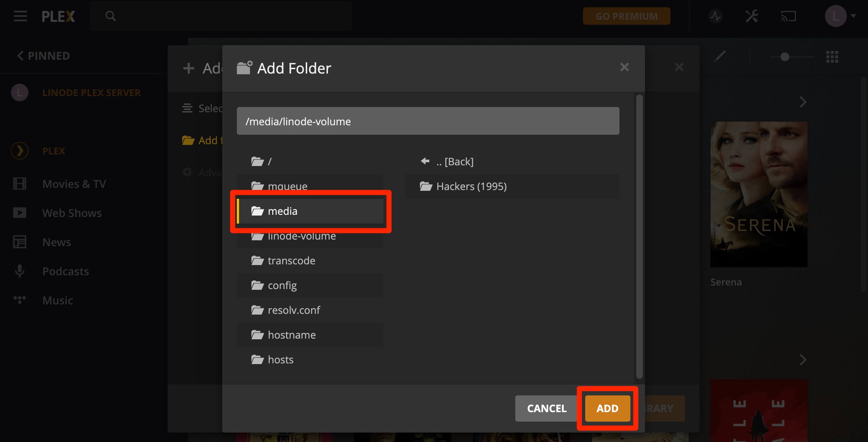Expand the Serena row chevron
The width and height of the screenshot is (868, 442).
click(x=803, y=102)
